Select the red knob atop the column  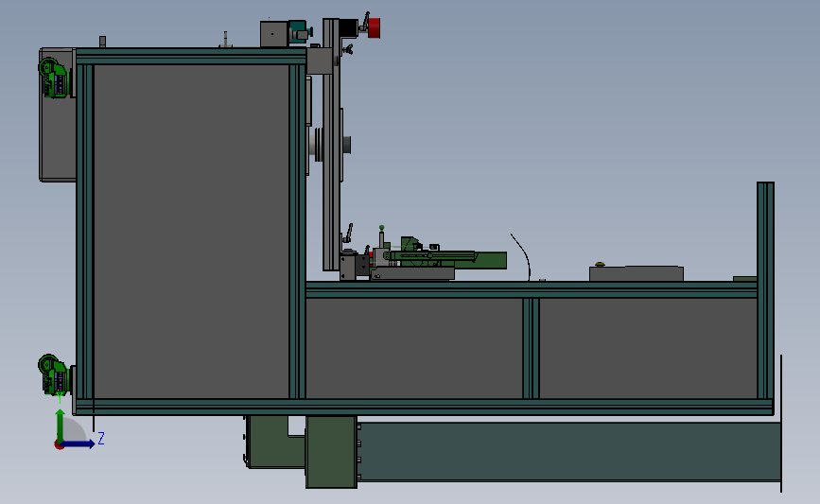point(374,28)
